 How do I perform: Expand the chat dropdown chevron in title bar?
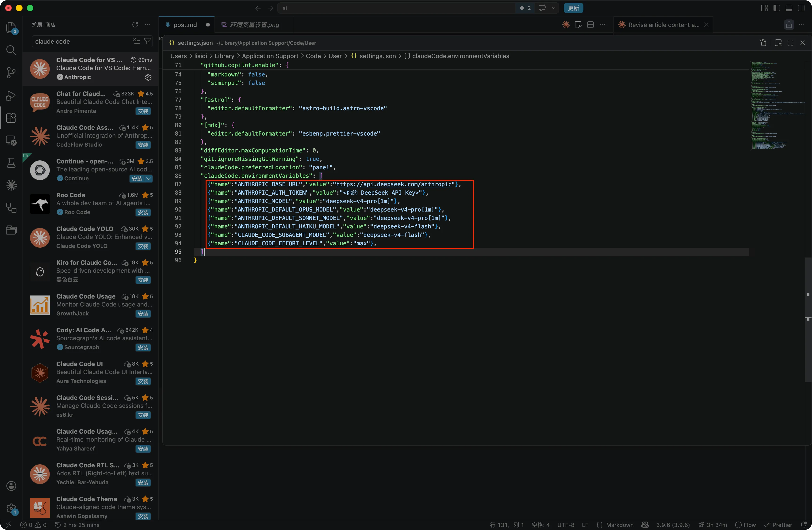click(x=553, y=8)
